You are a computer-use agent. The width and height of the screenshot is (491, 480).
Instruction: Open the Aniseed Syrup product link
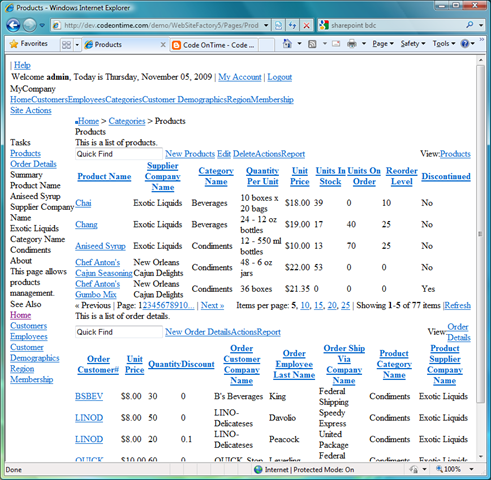100,246
